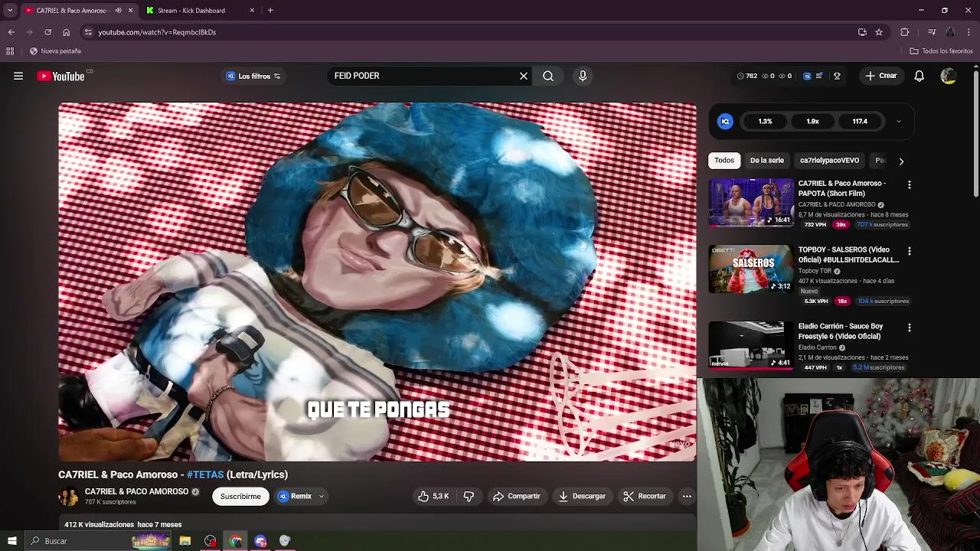Close the Kick Dashboard tab

point(252,11)
